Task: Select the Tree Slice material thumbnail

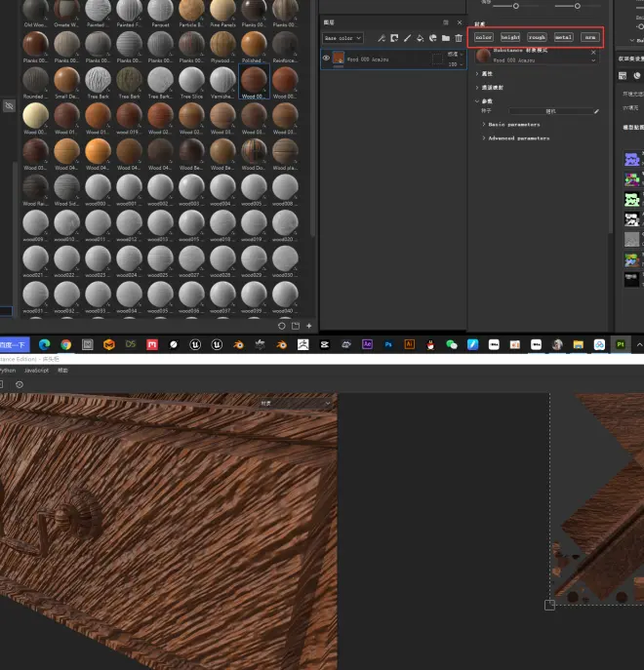Action: point(191,83)
